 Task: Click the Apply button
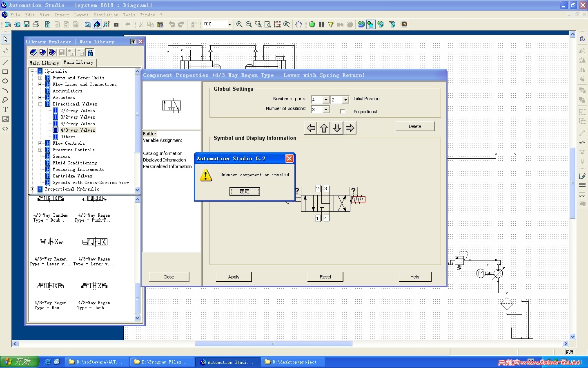tap(234, 277)
